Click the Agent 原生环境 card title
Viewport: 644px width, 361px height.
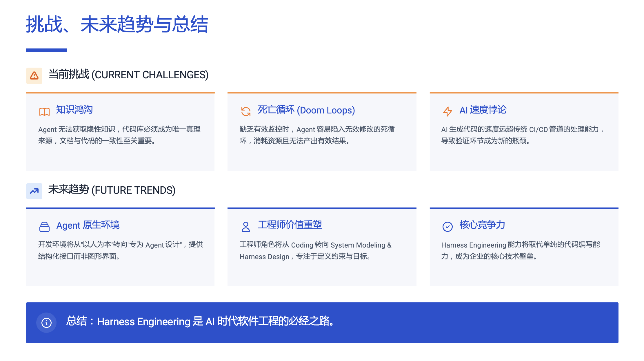pos(88,225)
